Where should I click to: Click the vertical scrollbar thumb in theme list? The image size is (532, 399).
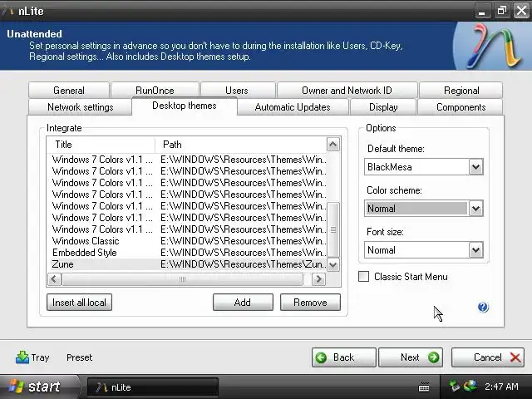[333, 229]
